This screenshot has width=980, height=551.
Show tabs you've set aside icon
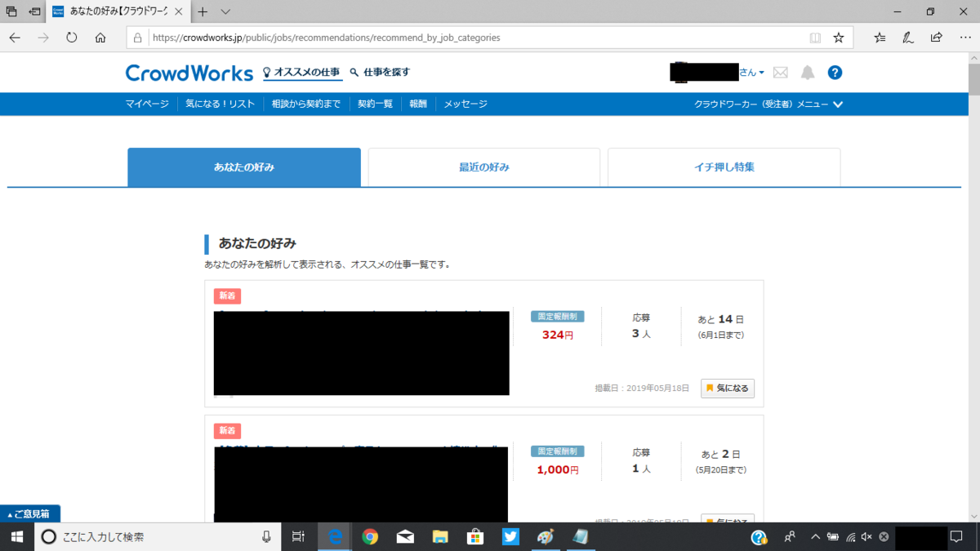click(11, 11)
